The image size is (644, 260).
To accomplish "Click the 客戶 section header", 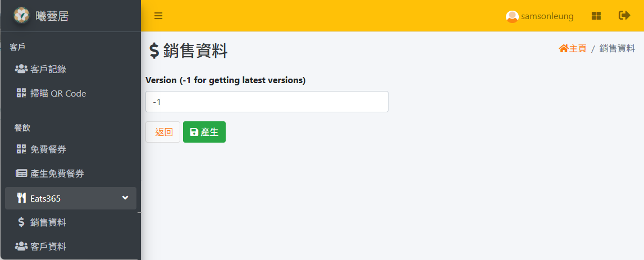I will [17, 47].
